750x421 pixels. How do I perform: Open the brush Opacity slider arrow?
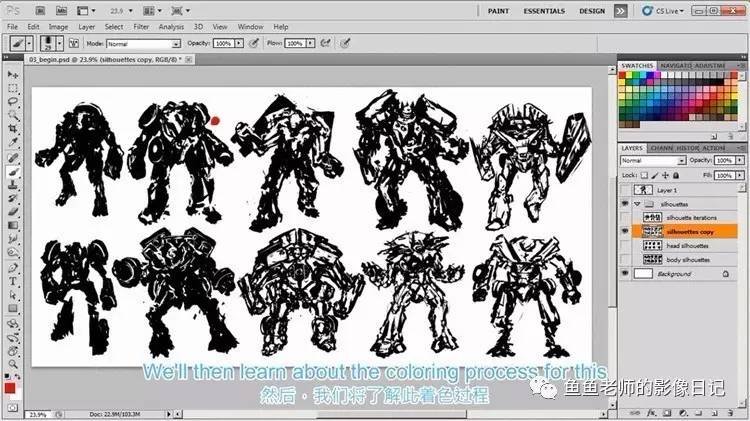[x=239, y=44]
